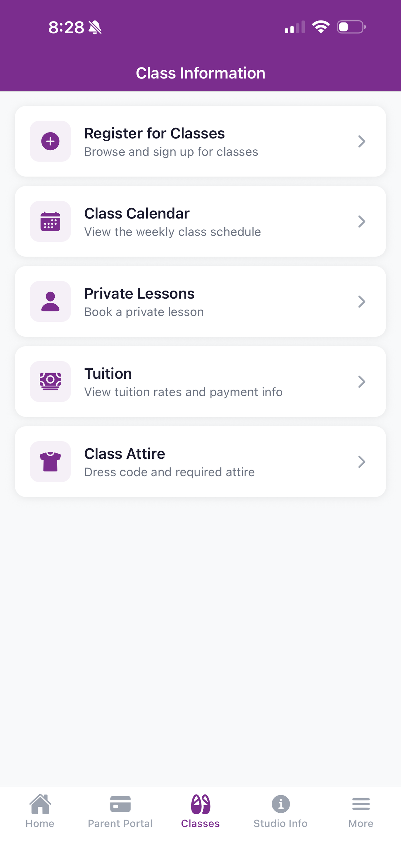Tap the Parent Portal card icon
The image size is (401, 868).
pos(120,804)
